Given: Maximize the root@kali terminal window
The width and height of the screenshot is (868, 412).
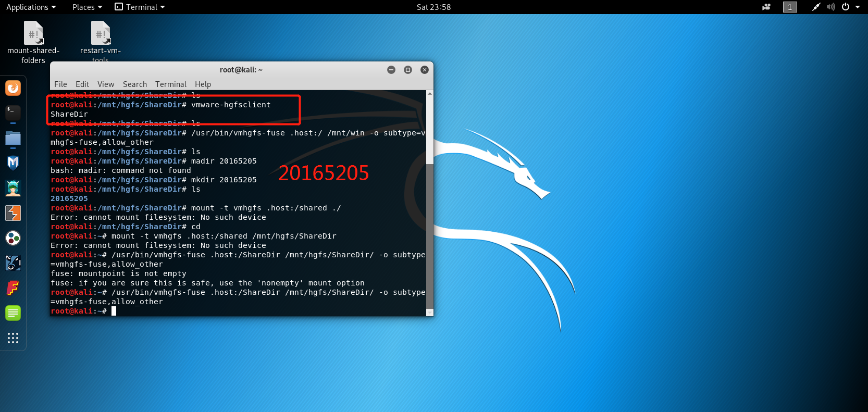Looking at the screenshot, I should [408, 70].
